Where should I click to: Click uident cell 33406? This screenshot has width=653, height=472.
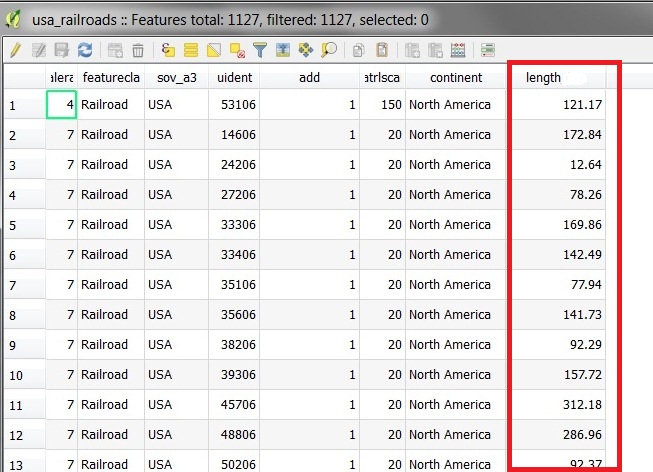234,255
